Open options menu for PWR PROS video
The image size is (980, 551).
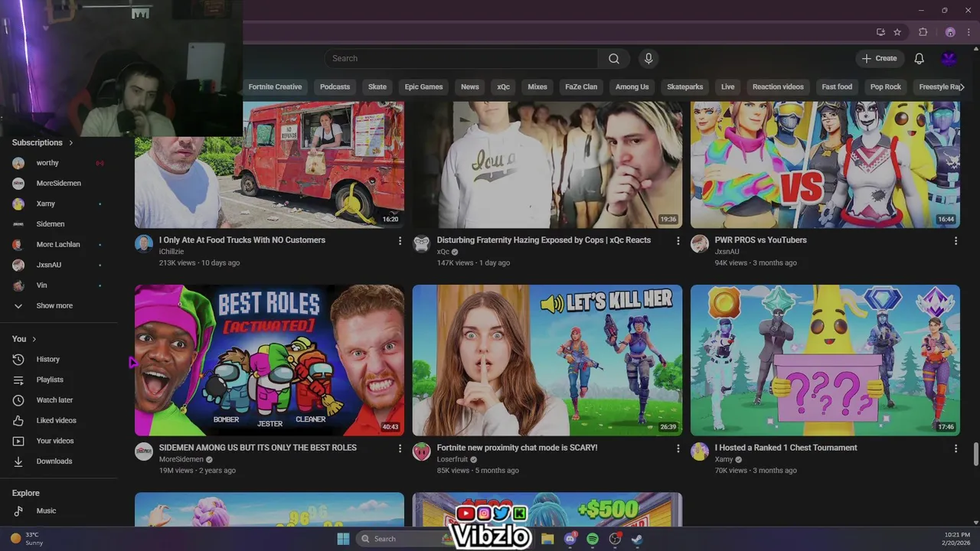[955, 240]
